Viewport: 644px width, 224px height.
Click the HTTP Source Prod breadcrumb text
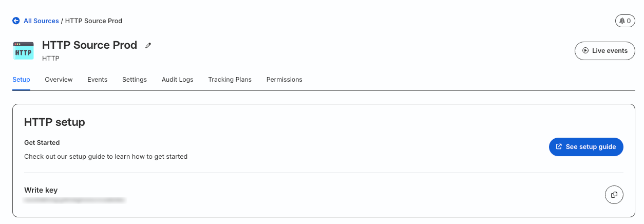click(93, 21)
